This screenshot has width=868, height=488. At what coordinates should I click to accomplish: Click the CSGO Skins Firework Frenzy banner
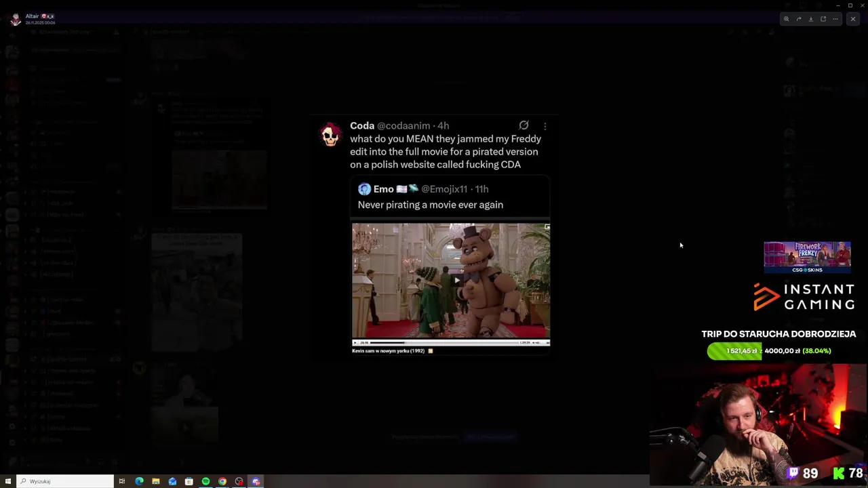point(807,258)
